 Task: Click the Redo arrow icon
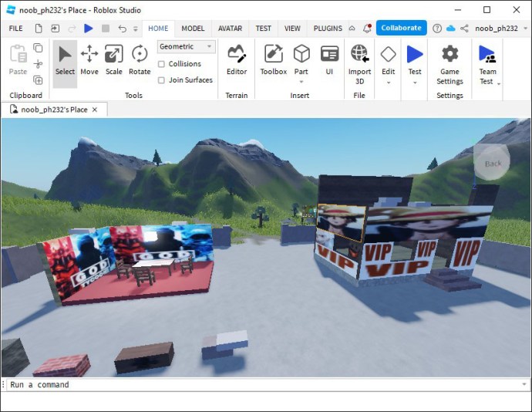pyautogui.click(x=72, y=29)
